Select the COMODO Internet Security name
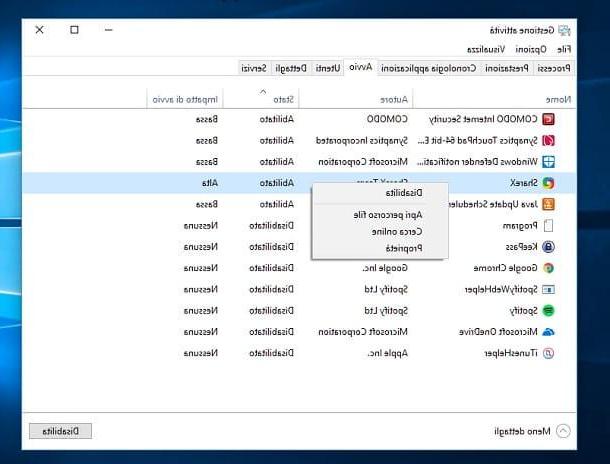610x464 pixels. click(x=483, y=119)
